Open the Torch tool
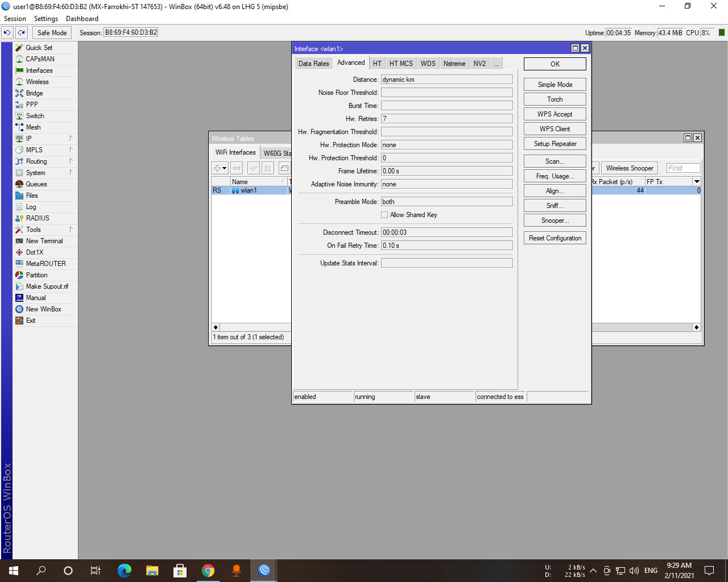Viewport: 728px width, 582px height. (x=555, y=99)
